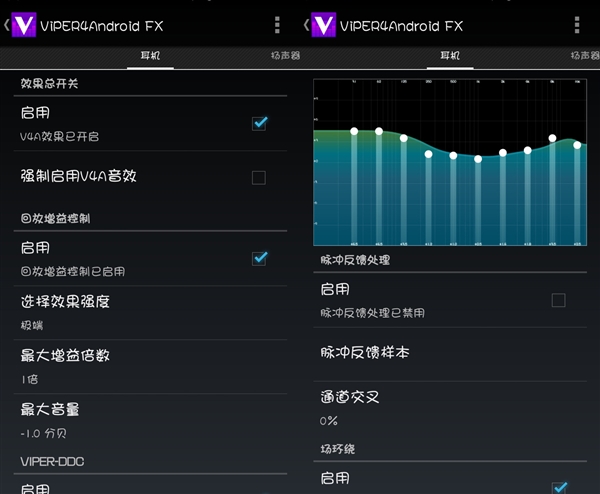Tap tenth rightmost equalizer band handle
The image size is (600, 494).
point(577,145)
